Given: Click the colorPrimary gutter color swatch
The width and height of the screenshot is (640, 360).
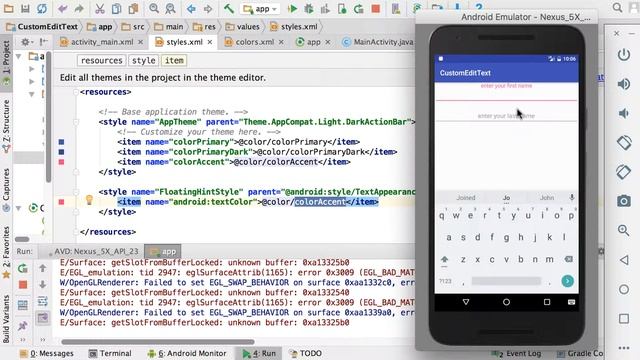Looking at the screenshot, I should click(x=61, y=142).
